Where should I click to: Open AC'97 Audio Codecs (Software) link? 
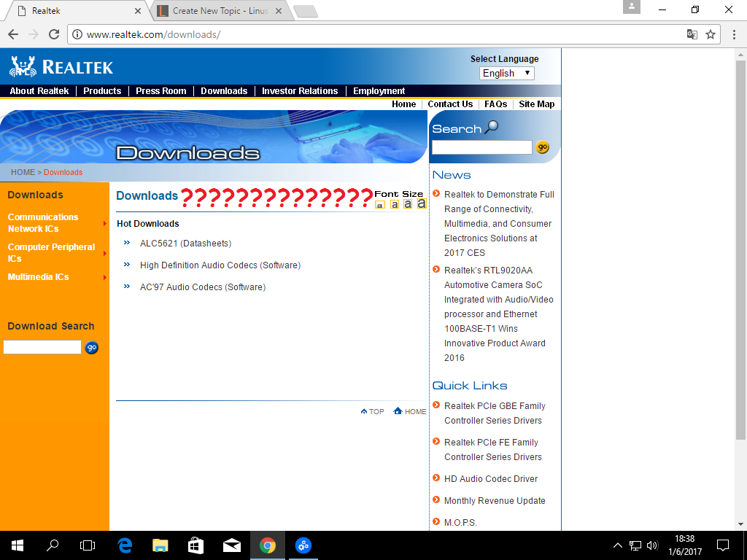[x=203, y=287]
